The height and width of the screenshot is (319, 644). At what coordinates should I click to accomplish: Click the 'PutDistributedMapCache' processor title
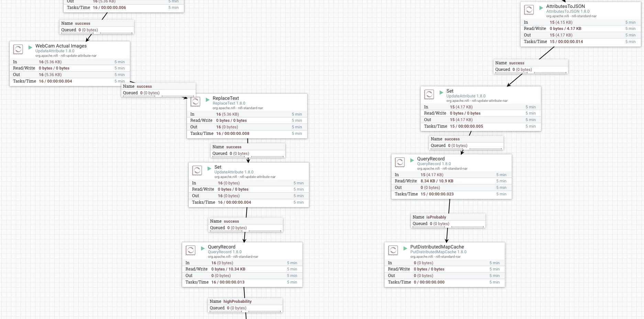tap(437, 247)
